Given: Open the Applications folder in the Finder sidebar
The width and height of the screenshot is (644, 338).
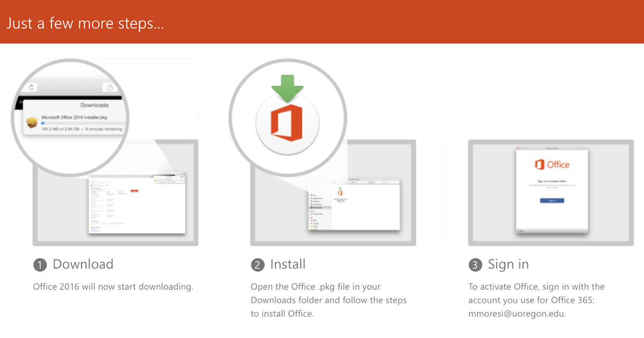Looking at the screenshot, I should 318,198.
